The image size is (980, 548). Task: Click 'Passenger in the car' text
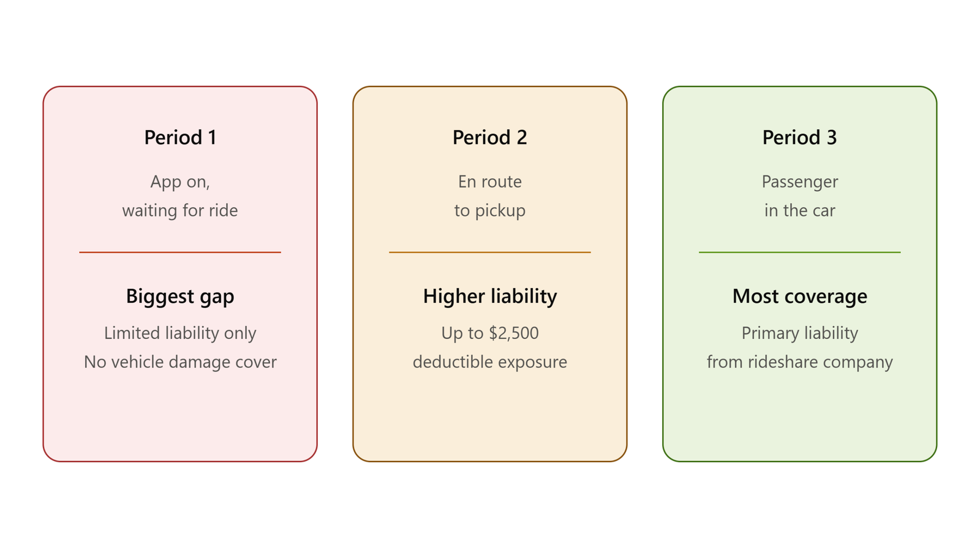(x=799, y=196)
